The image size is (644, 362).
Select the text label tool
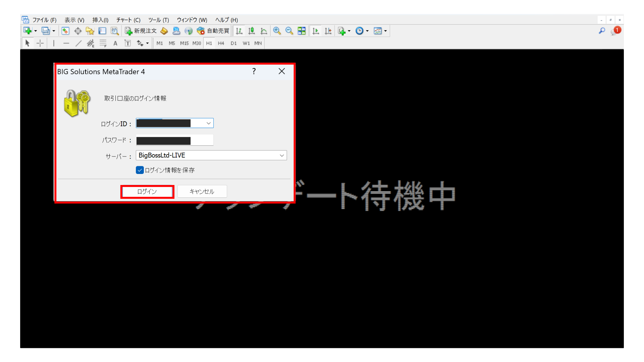pos(127,43)
